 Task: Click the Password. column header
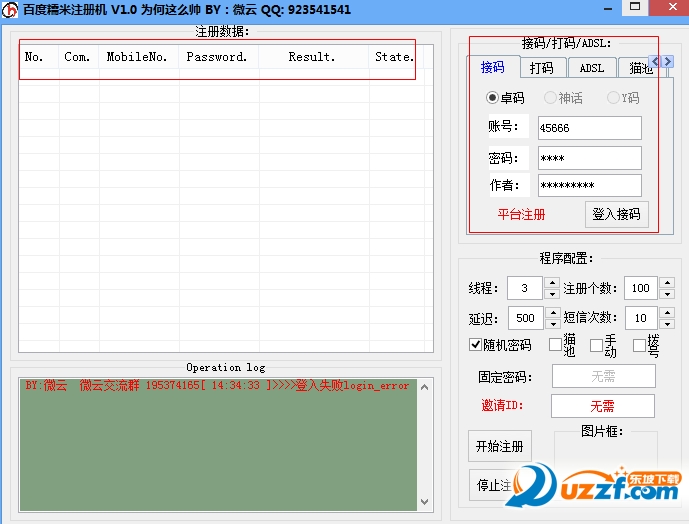coord(219,57)
